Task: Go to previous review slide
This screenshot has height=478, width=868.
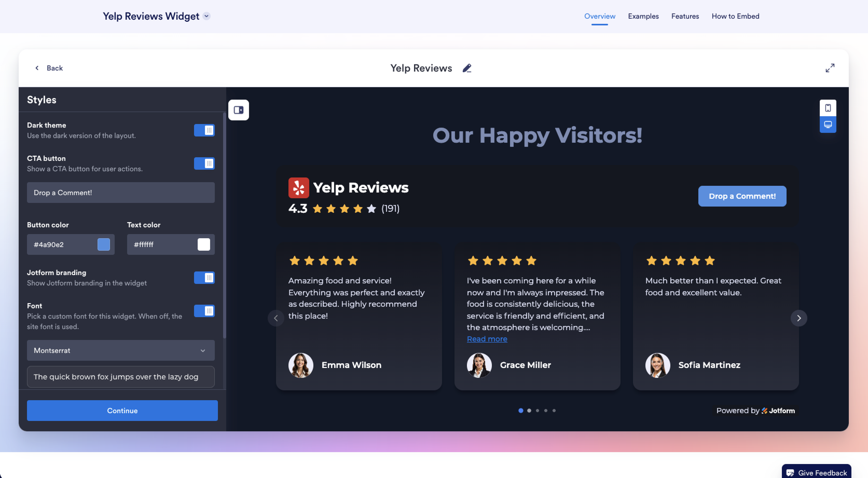Action: click(x=276, y=318)
